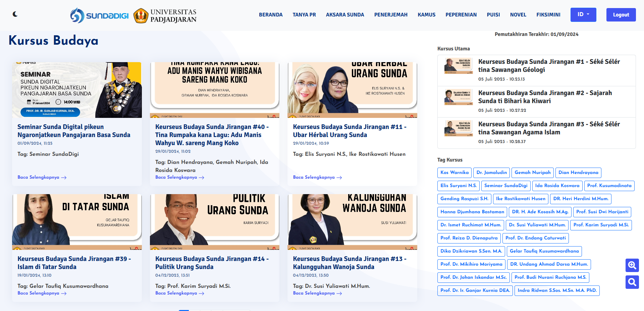The height and width of the screenshot is (311, 644).
Task: Select the Prof. Kusumadinata tag
Action: [x=609, y=186]
